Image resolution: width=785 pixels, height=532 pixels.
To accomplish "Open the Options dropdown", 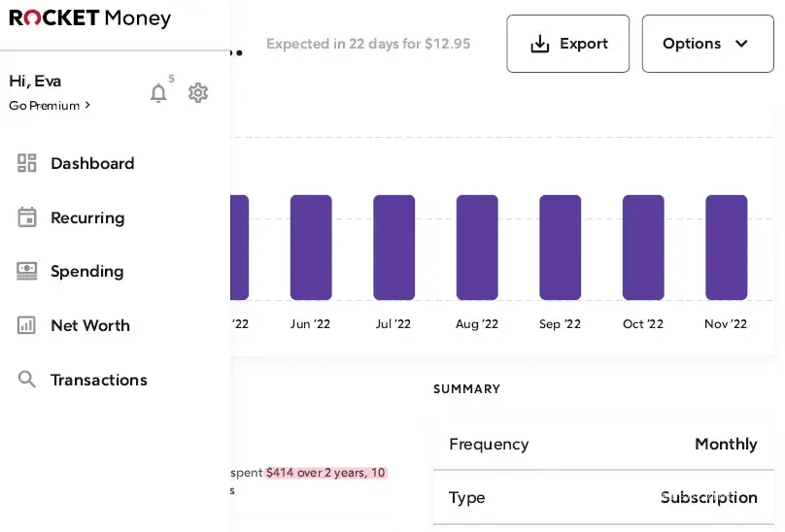I will (706, 44).
